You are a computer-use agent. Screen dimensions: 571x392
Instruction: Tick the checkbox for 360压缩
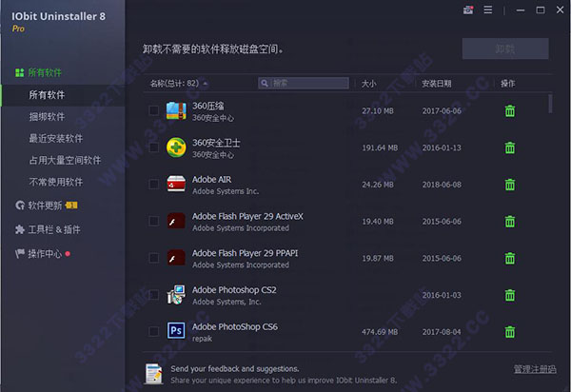[154, 110]
